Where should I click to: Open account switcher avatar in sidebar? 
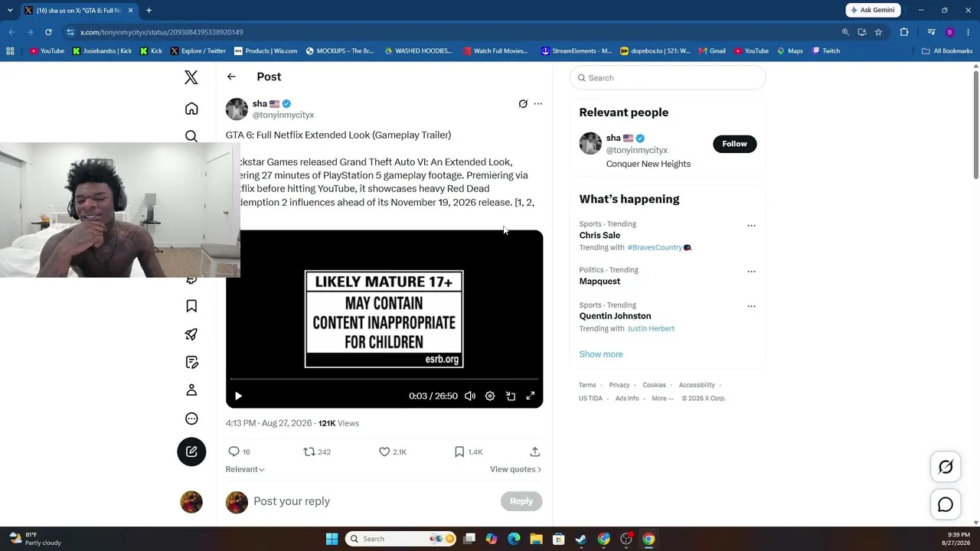pos(191,502)
